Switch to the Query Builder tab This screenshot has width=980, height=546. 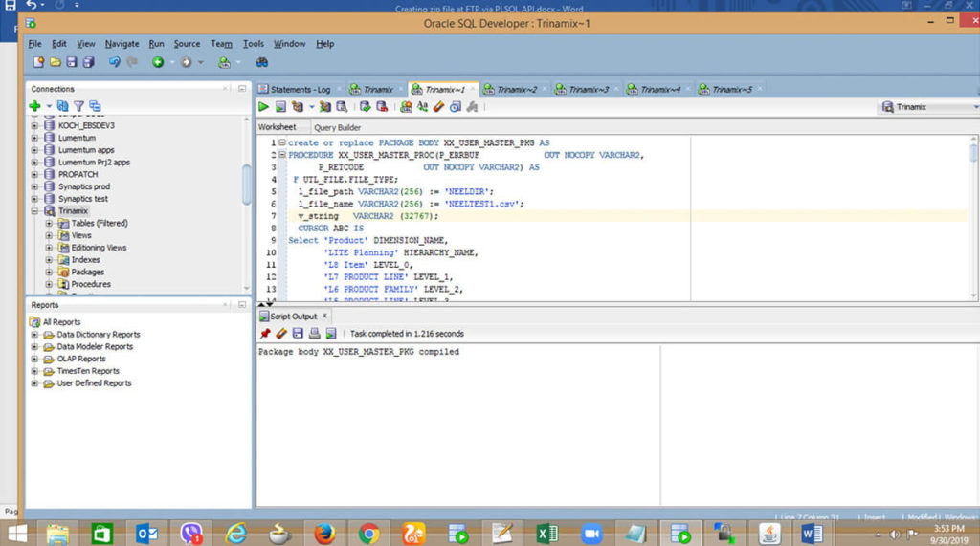[x=338, y=127]
